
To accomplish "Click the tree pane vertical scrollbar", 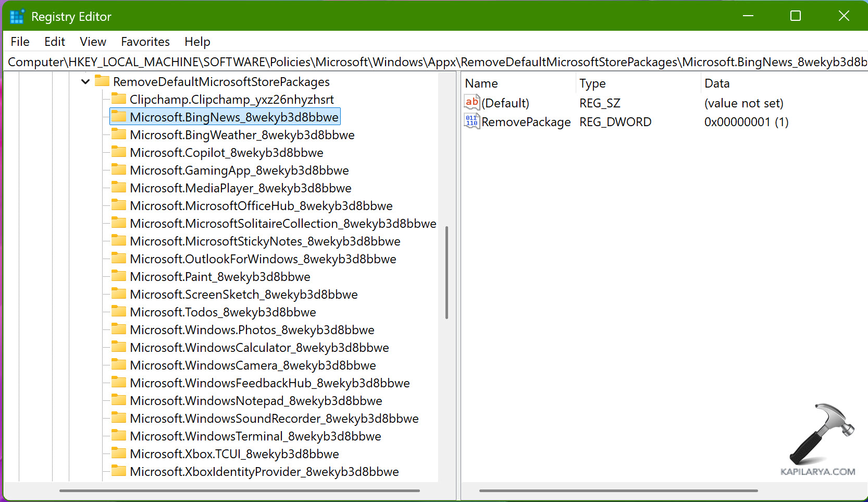I will pyautogui.click(x=447, y=272).
